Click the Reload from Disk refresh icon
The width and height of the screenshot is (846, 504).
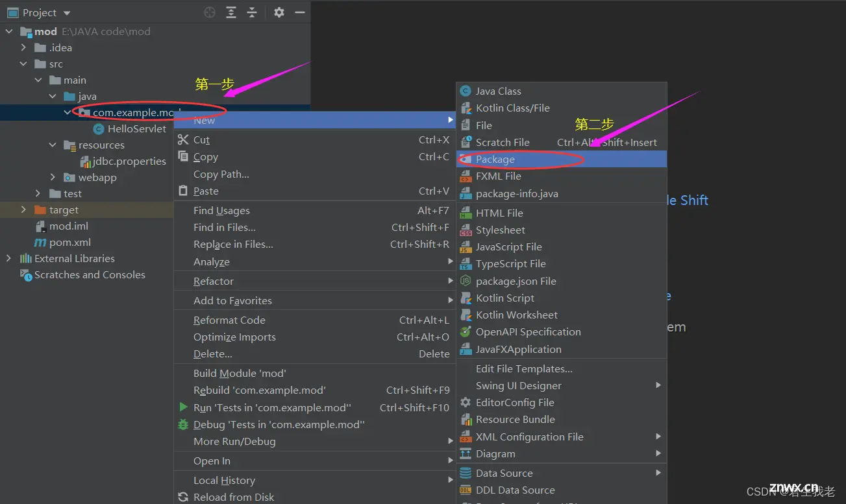183,497
